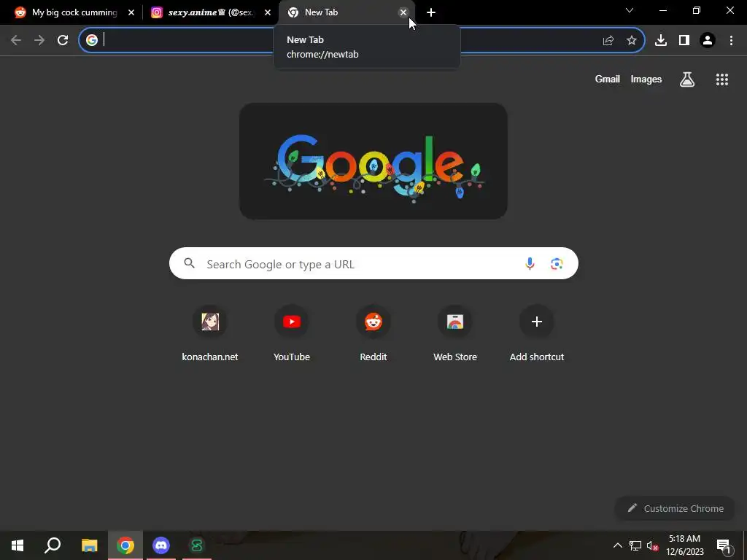Click the Customize Chrome button
The width and height of the screenshot is (747, 560).
coord(675,508)
